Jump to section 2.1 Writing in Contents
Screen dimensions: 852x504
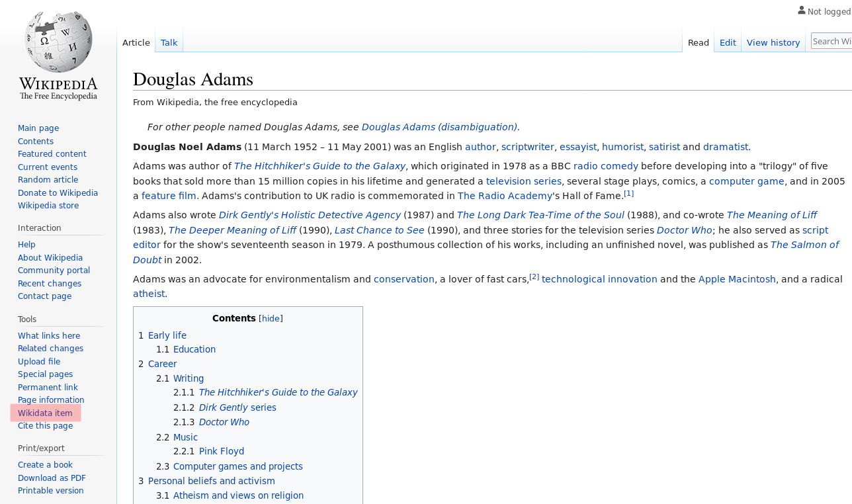tap(188, 377)
